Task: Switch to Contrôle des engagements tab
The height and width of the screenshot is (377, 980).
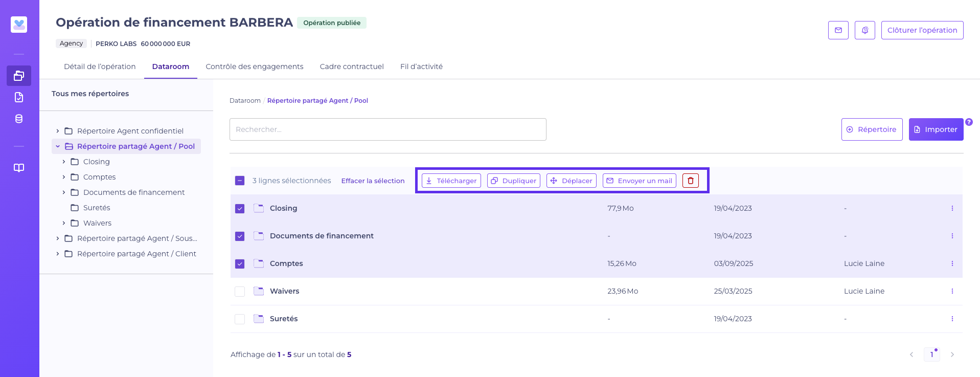Action: click(254, 66)
